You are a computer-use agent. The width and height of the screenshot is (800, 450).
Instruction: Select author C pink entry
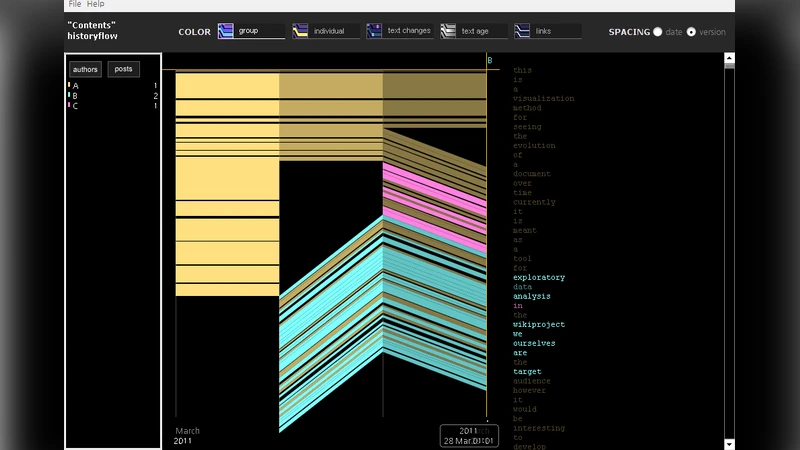[x=76, y=106]
